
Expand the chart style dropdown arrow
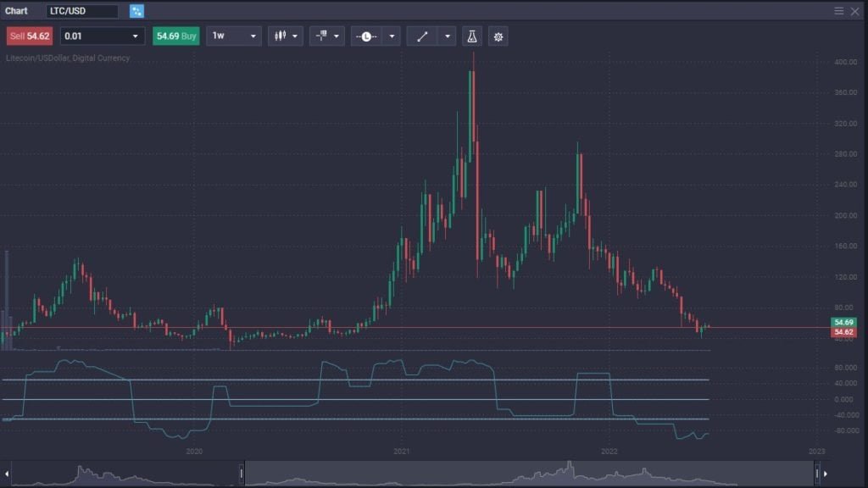point(296,36)
